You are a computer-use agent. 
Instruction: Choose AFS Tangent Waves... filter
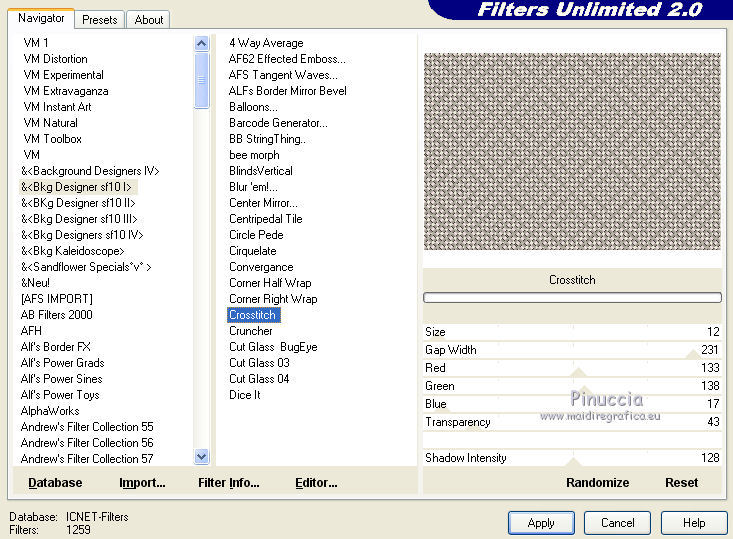point(283,75)
